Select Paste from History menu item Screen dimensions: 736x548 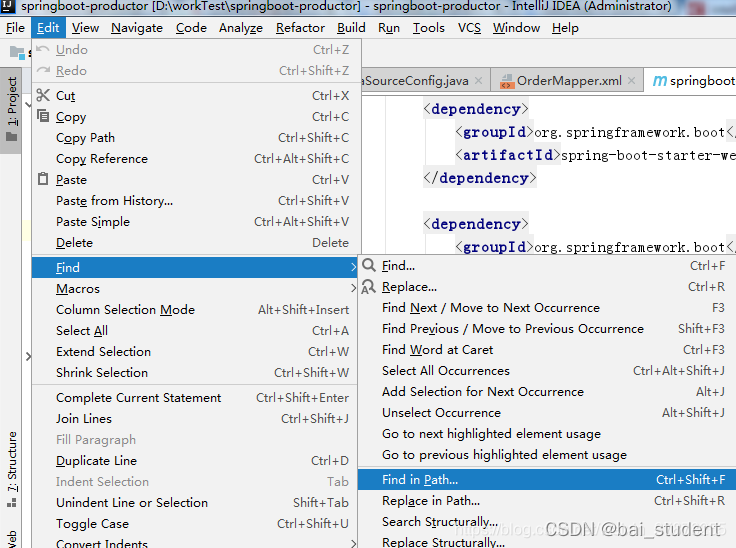coord(195,201)
